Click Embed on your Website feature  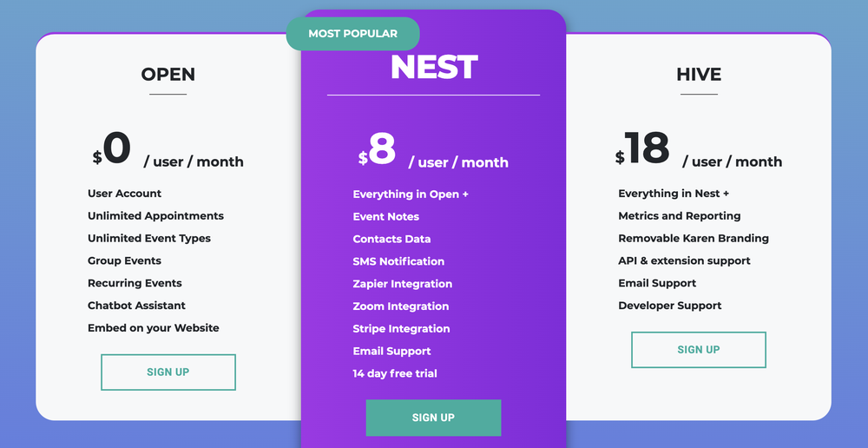[x=154, y=328]
